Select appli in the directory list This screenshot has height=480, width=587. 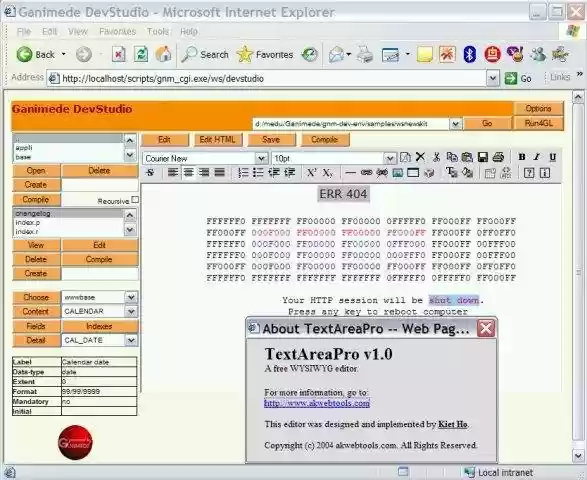(x=68, y=148)
